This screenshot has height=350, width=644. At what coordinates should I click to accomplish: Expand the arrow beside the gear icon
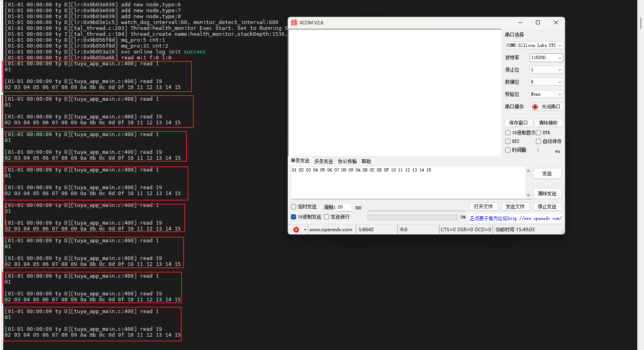coord(305,230)
